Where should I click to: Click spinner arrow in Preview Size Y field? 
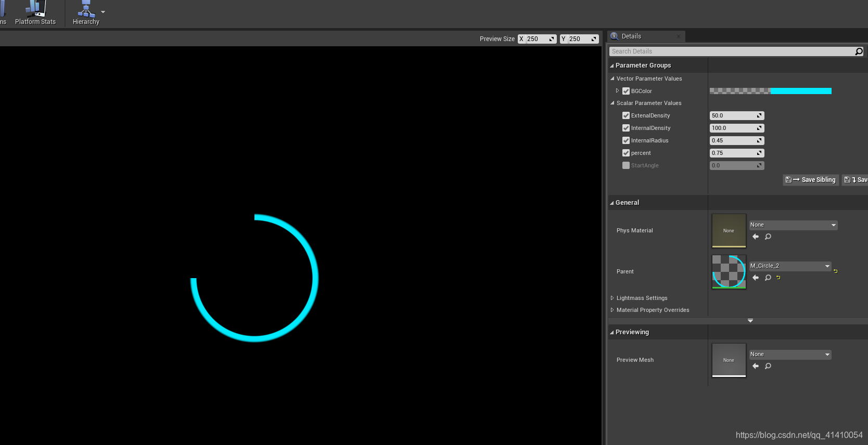point(594,39)
